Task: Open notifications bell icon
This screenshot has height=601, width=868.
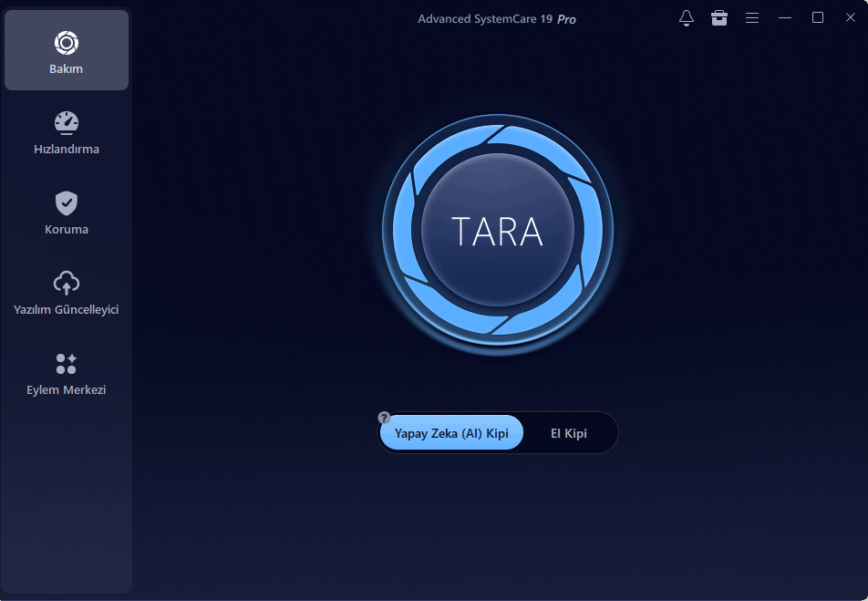Action: [x=687, y=18]
